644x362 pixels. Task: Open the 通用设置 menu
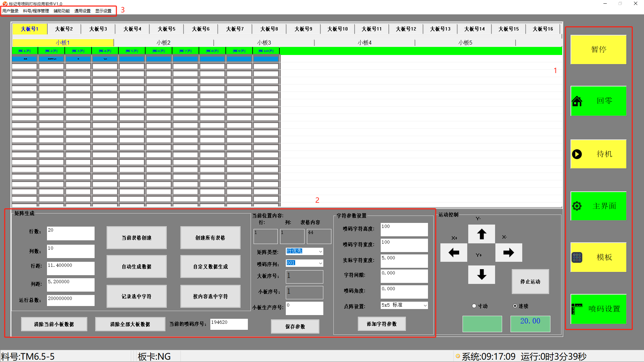(82, 11)
